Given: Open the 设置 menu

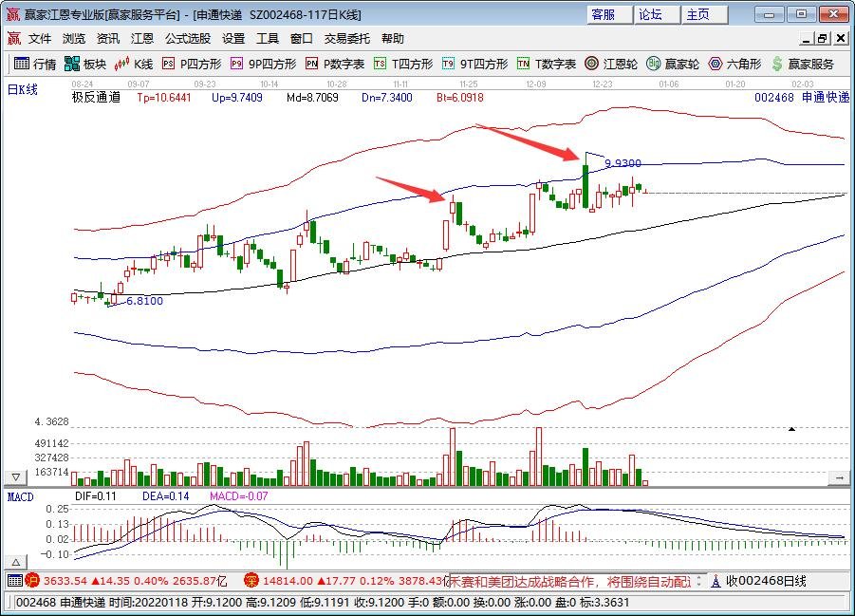Looking at the screenshot, I should 233,38.
